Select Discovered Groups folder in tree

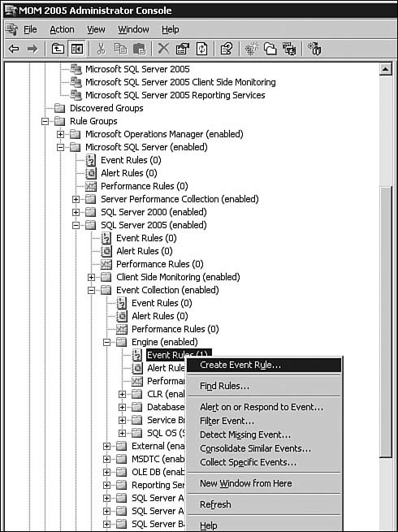(106, 108)
